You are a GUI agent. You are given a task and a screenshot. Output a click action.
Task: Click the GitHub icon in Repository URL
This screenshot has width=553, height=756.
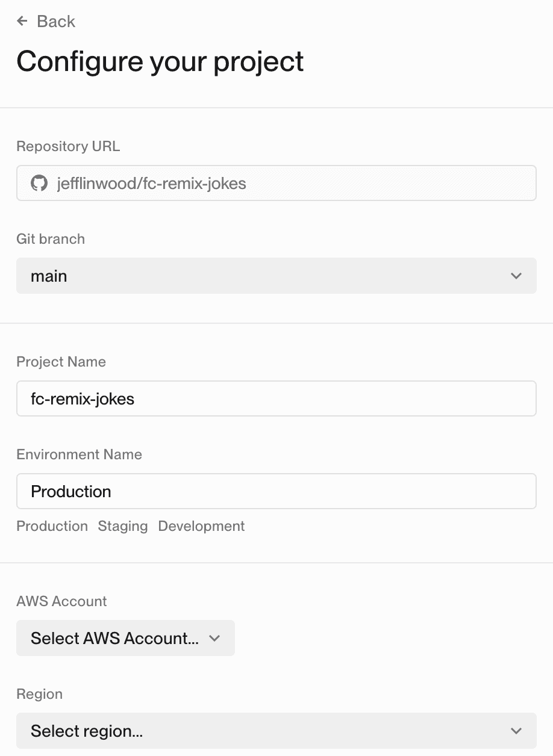pos(39,183)
